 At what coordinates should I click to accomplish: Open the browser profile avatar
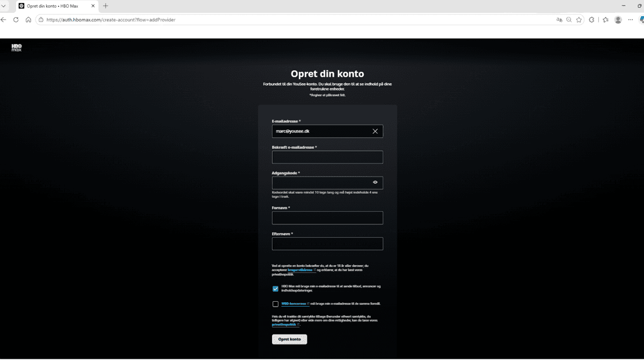[x=618, y=20]
